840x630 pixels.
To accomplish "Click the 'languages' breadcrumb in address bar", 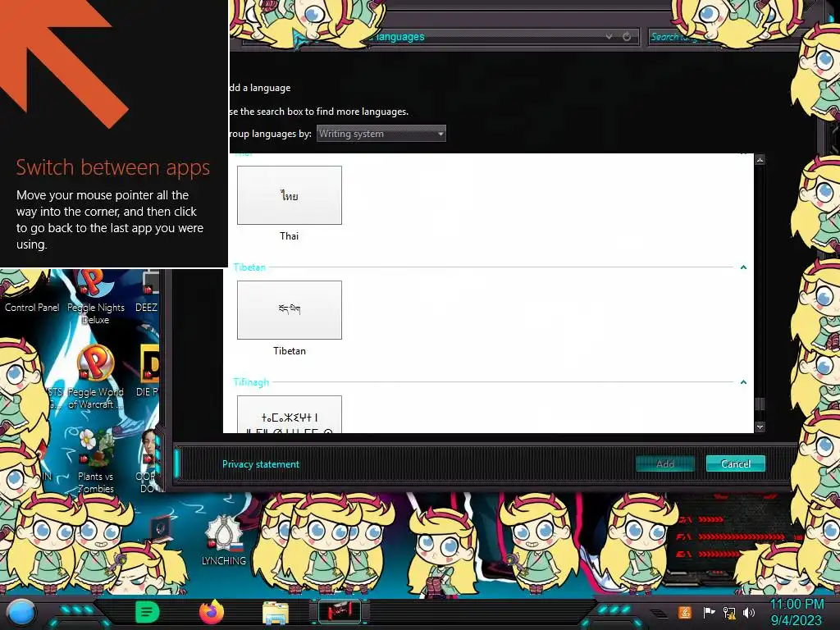I will pyautogui.click(x=400, y=37).
